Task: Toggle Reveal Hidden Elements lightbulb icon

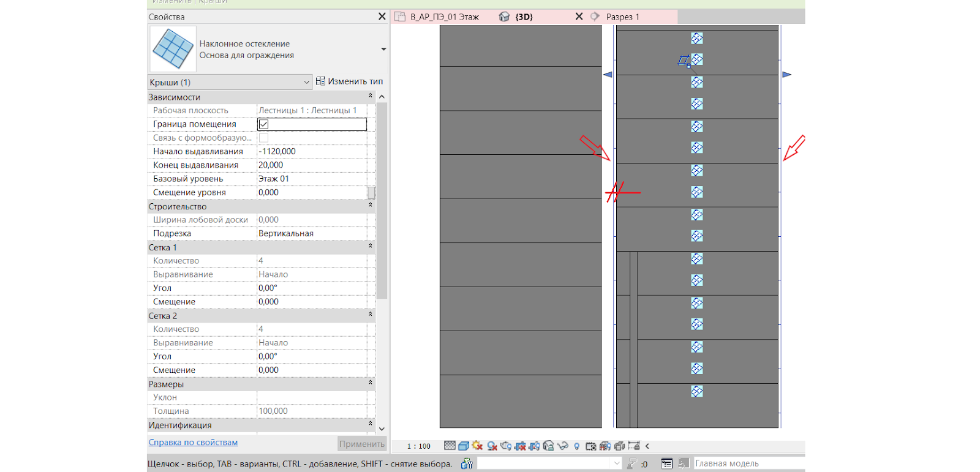Action: pyautogui.click(x=576, y=446)
